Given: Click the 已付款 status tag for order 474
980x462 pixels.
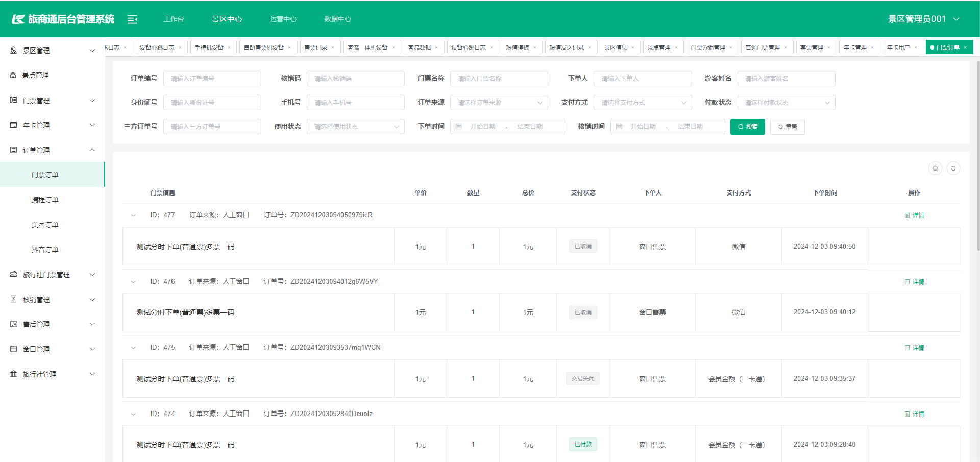Looking at the screenshot, I should pyautogui.click(x=583, y=445).
